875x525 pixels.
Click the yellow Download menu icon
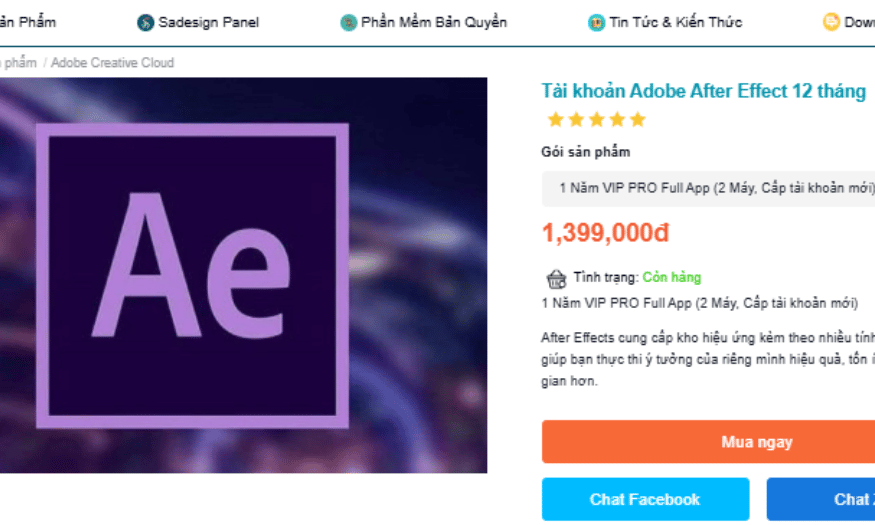831,22
